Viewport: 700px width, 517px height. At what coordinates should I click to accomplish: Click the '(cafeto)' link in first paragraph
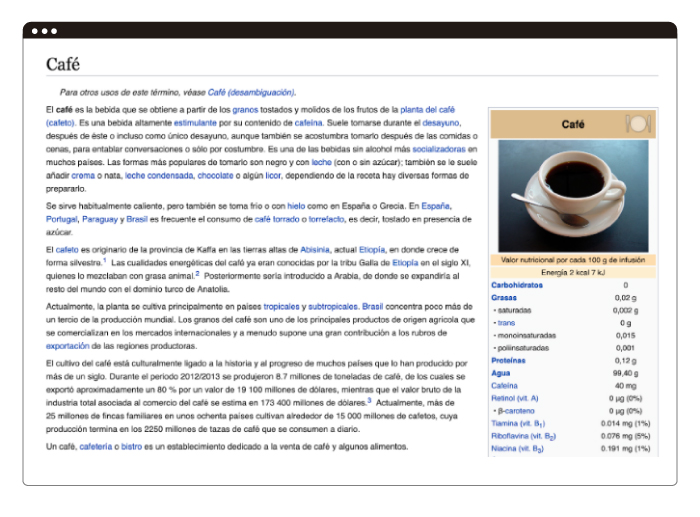tap(61, 123)
